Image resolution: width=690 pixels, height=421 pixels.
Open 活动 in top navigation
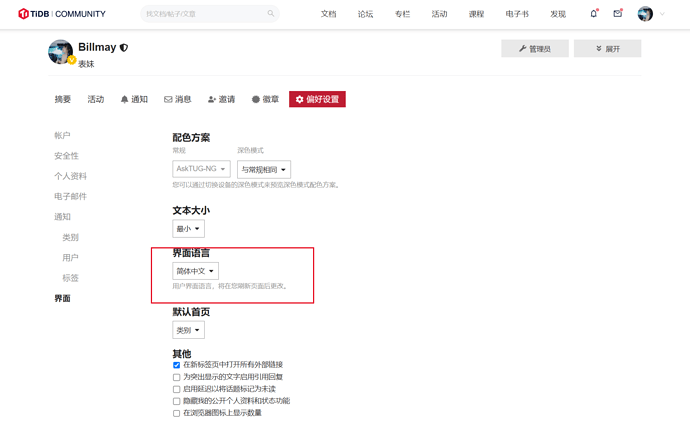point(439,14)
